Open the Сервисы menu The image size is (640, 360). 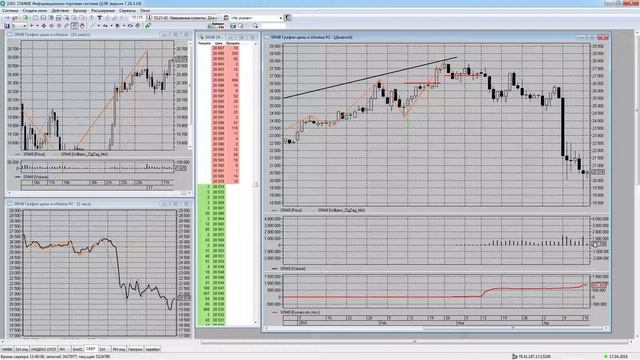(127, 11)
